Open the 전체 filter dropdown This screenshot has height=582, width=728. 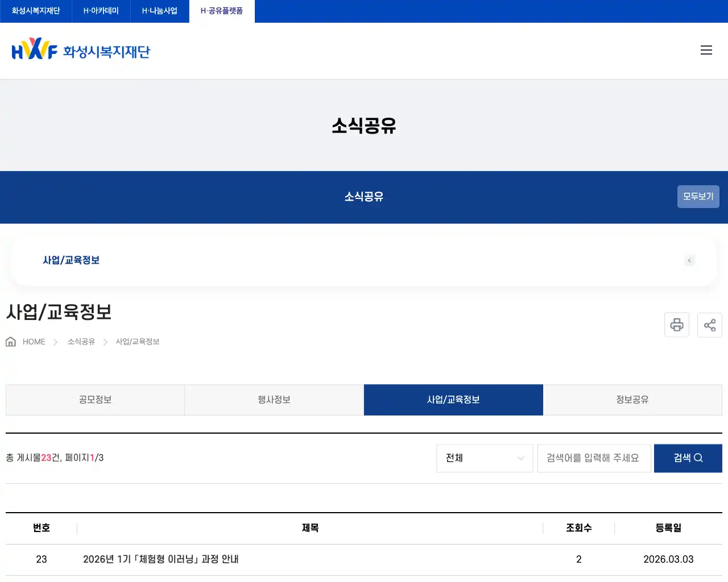485,458
